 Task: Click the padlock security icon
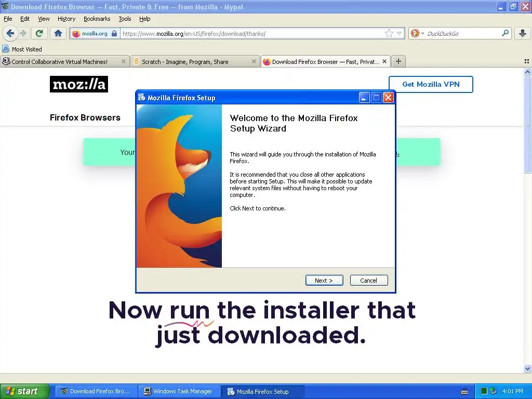[114, 33]
